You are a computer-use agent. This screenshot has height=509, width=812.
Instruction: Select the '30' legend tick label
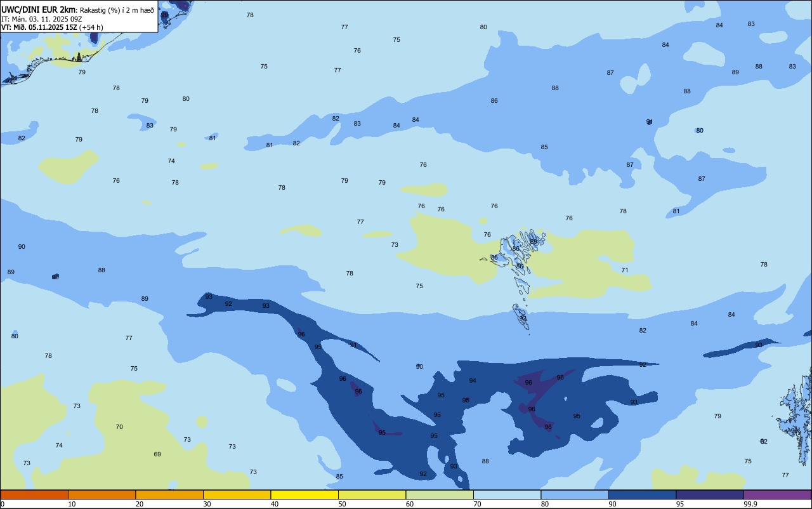tap(207, 504)
